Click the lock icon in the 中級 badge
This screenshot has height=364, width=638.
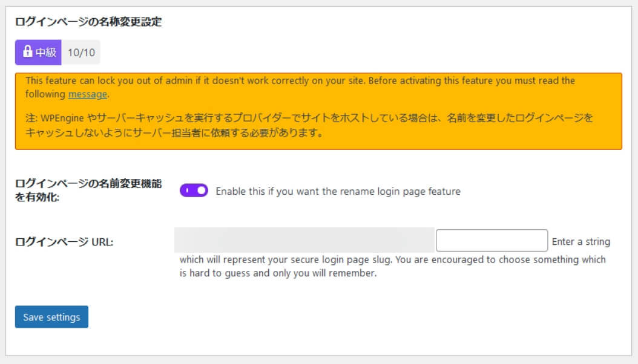click(27, 52)
